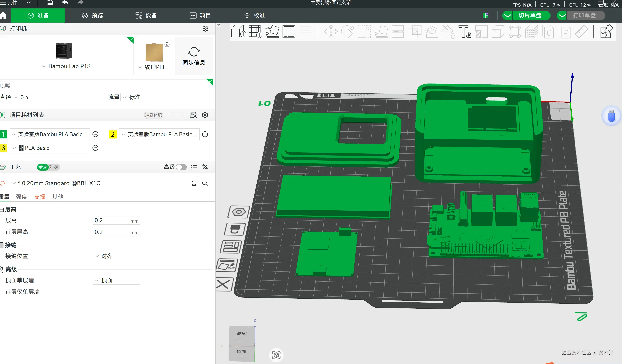
Task: Click the Add Cube model icon
Action: pyautogui.click(x=238, y=31)
